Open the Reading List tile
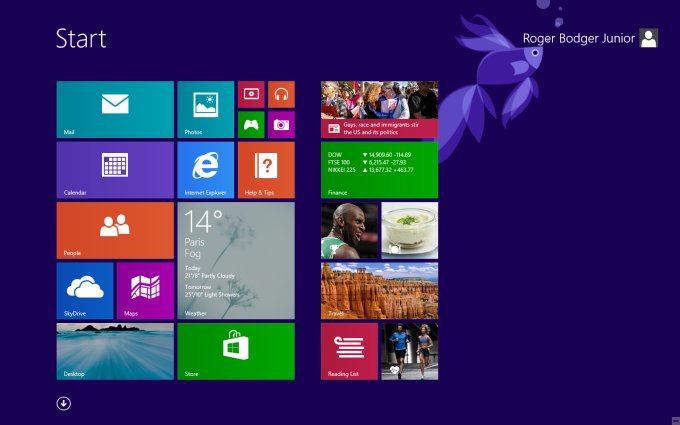The height and width of the screenshot is (425, 680). click(x=349, y=351)
